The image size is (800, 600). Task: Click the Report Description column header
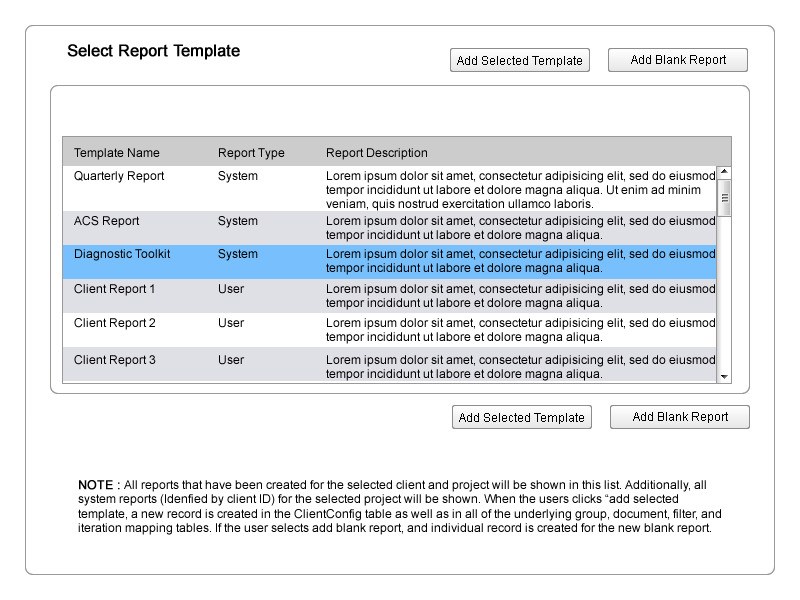click(x=376, y=153)
